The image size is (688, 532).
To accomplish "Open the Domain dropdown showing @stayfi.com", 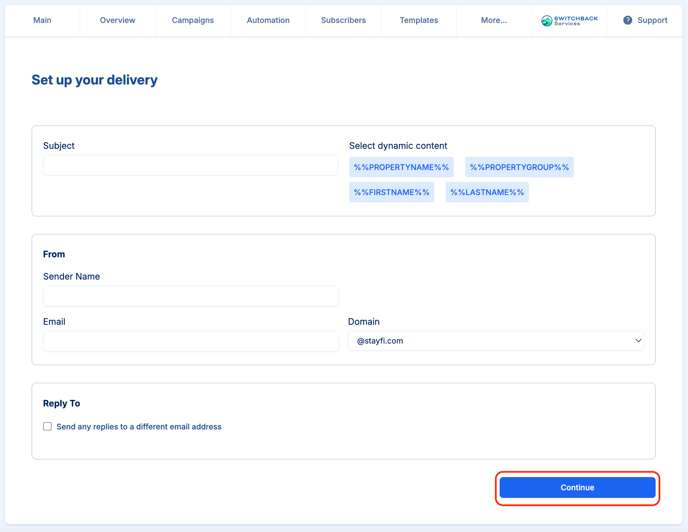I will click(496, 341).
